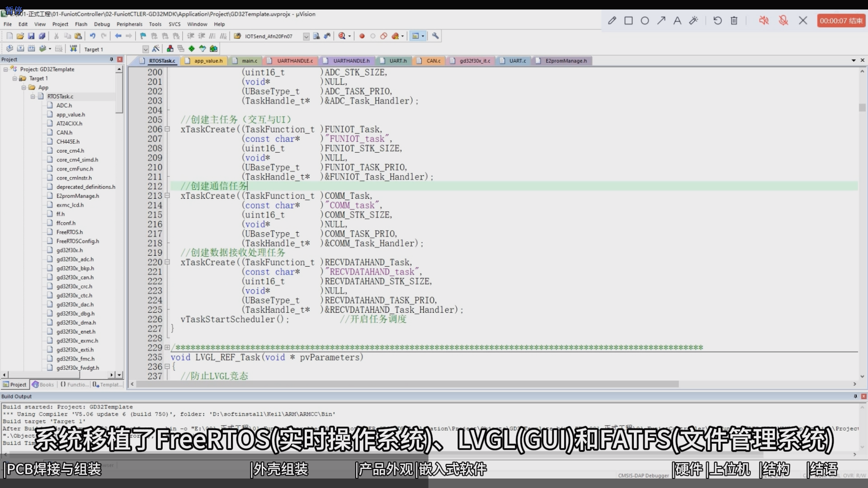Insert a breakpoint with the red dot icon
The height and width of the screenshot is (488, 868).
click(362, 36)
